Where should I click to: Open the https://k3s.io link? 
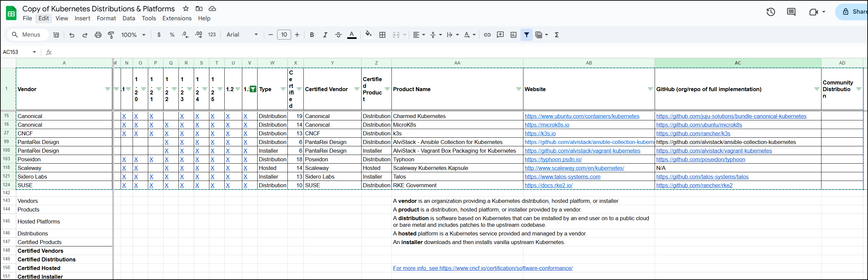(540, 134)
